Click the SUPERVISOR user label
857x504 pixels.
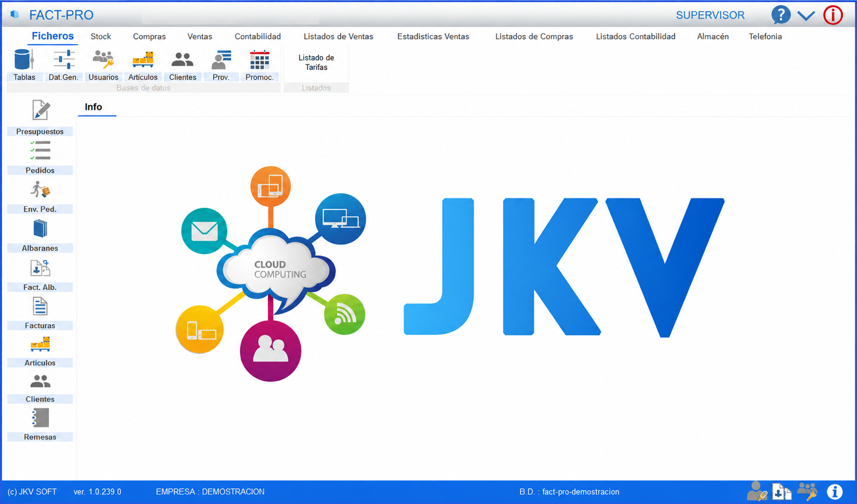(710, 15)
